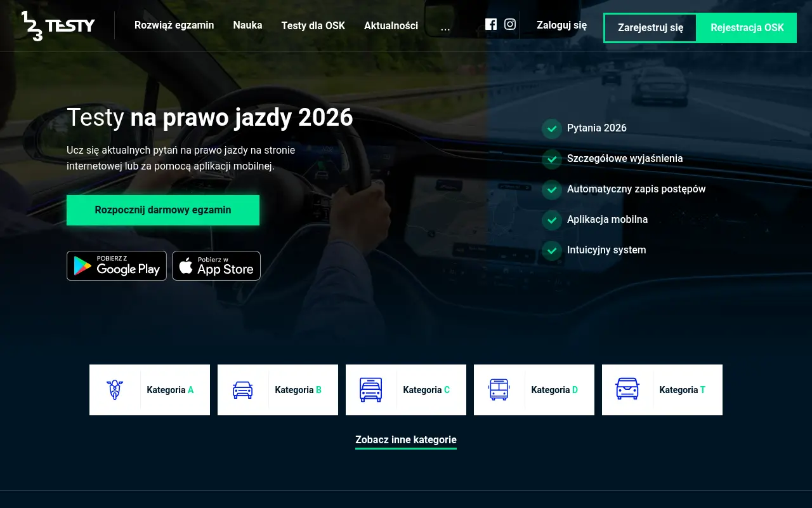Select the Kategoria B label
The width and height of the screenshot is (812, 508).
pyautogui.click(x=298, y=390)
